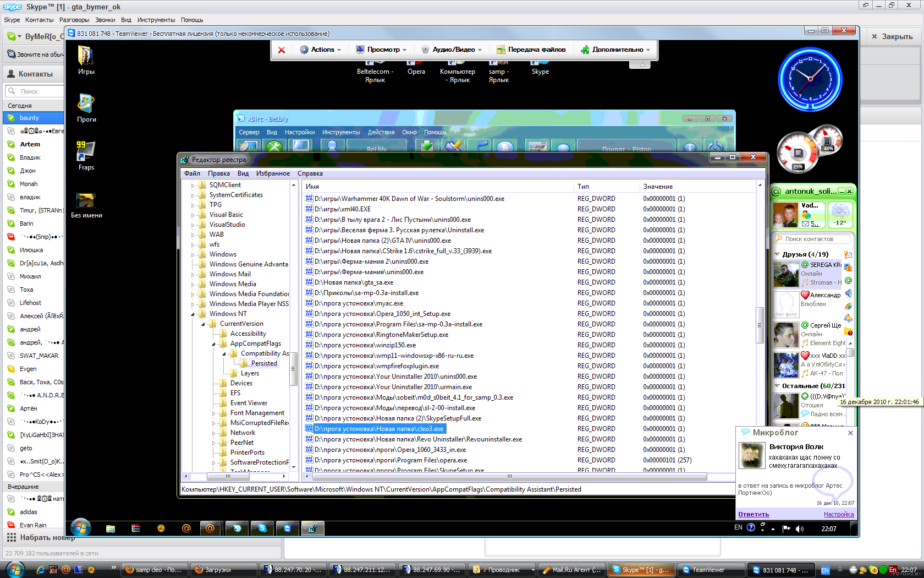Collapse the Windows NT registry key
The image size is (924, 578).
pos(193,314)
